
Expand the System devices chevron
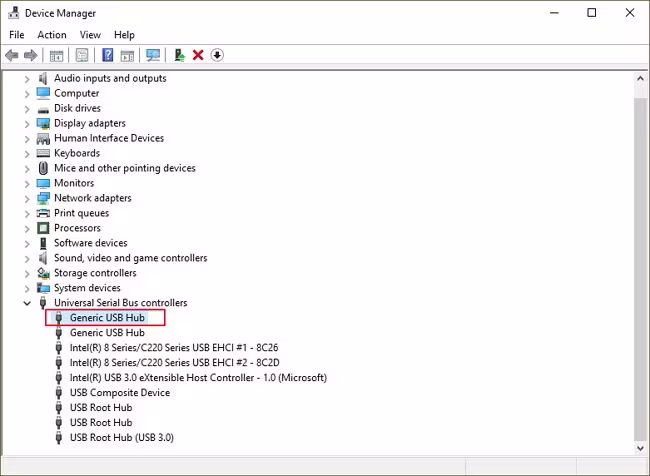pyautogui.click(x=27, y=289)
